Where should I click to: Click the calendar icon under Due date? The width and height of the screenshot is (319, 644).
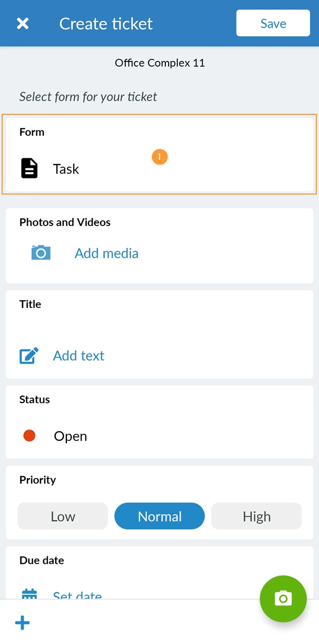click(x=29, y=594)
